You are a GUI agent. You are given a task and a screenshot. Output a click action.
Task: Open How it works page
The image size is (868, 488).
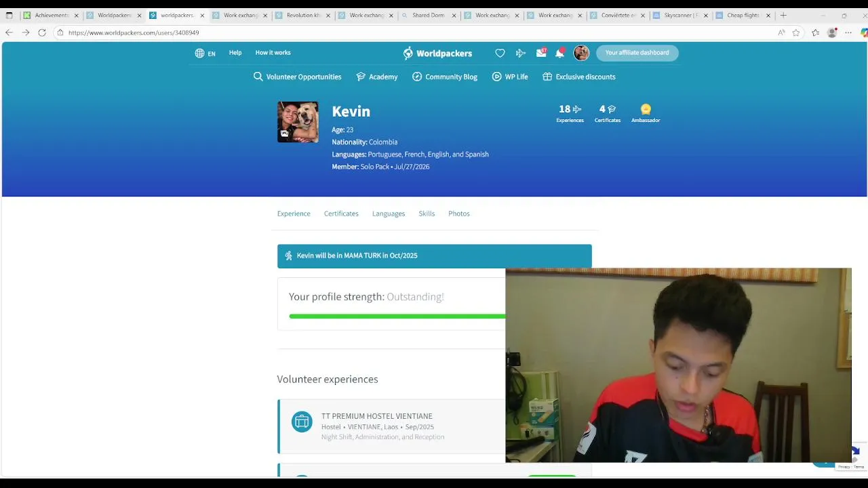click(273, 52)
